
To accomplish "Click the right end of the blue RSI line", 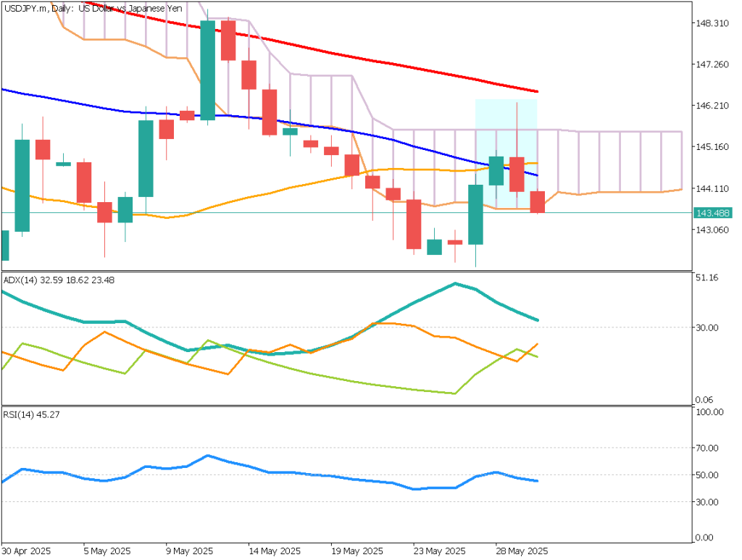I will 536,481.
